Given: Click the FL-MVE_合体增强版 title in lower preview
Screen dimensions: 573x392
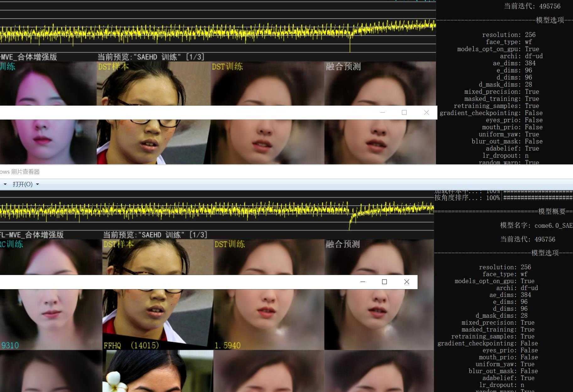Looking at the screenshot, I should pos(32,235).
